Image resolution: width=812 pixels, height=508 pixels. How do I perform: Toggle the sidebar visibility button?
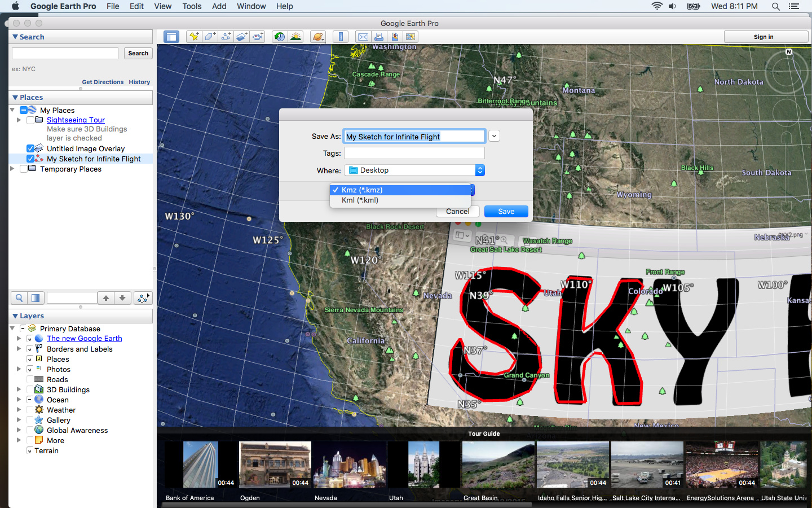tap(171, 37)
